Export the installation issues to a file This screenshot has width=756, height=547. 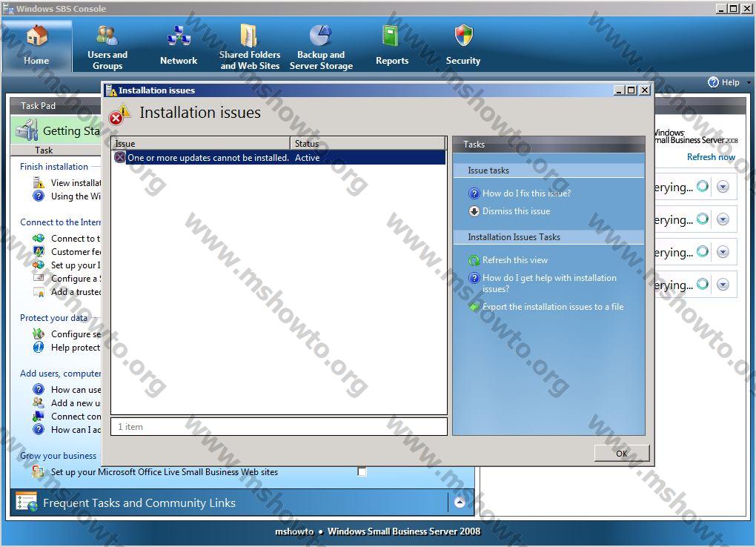(x=553, y=307)
